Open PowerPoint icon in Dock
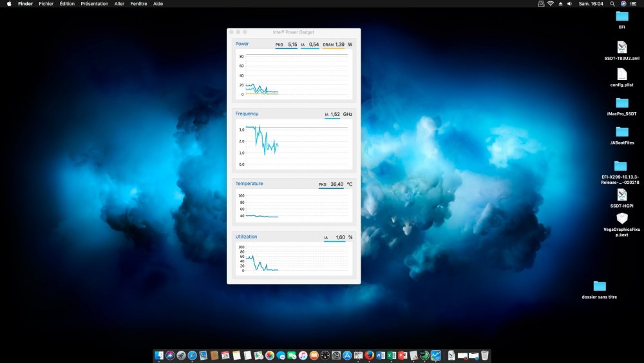Image resolution: width=644 pixels, height=363 pixels. click(x=403, y=355)
